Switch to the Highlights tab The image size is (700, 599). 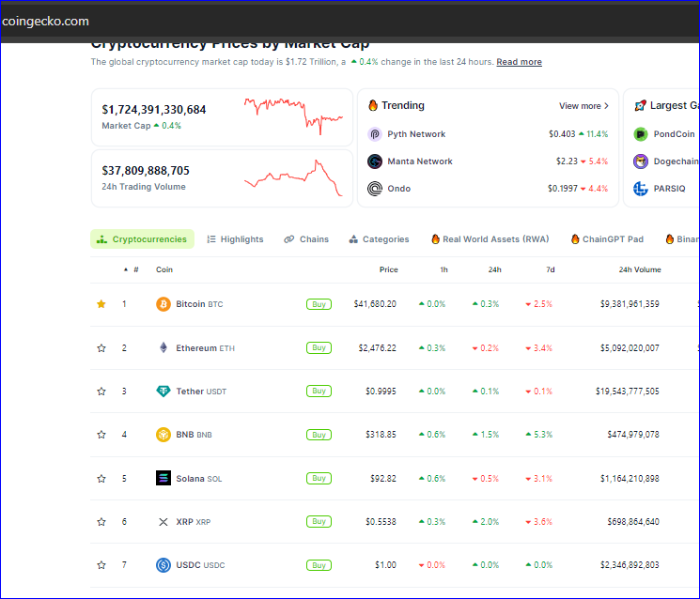point(235,239)
